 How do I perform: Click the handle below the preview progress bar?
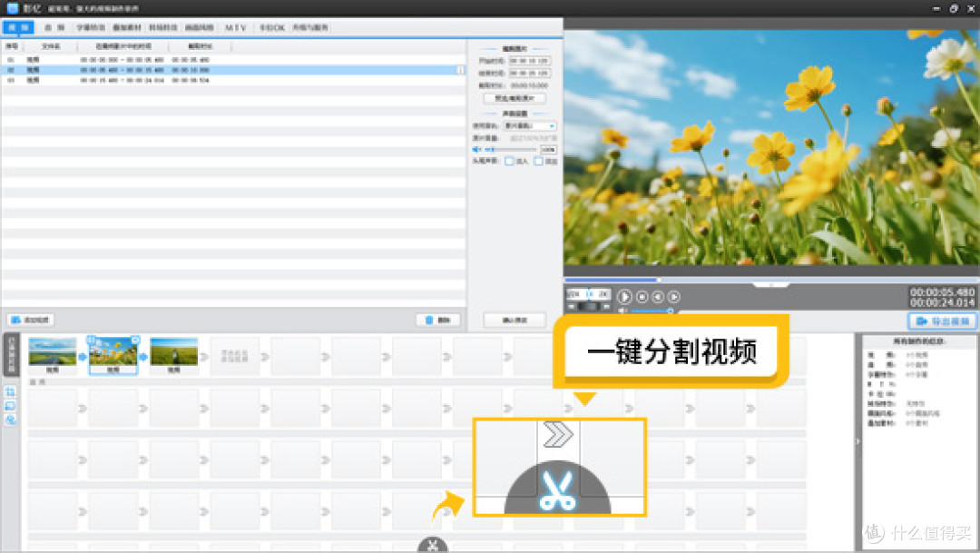[x=770, y=285]
